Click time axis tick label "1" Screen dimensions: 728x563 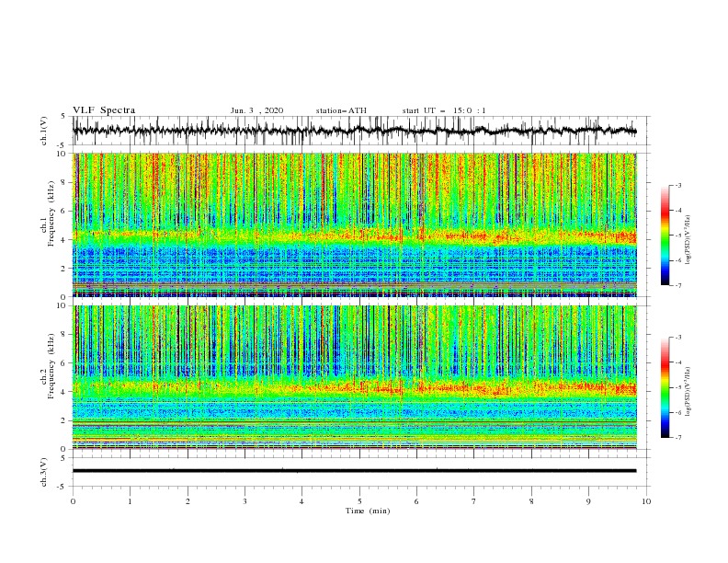click(x=130, y=501)
